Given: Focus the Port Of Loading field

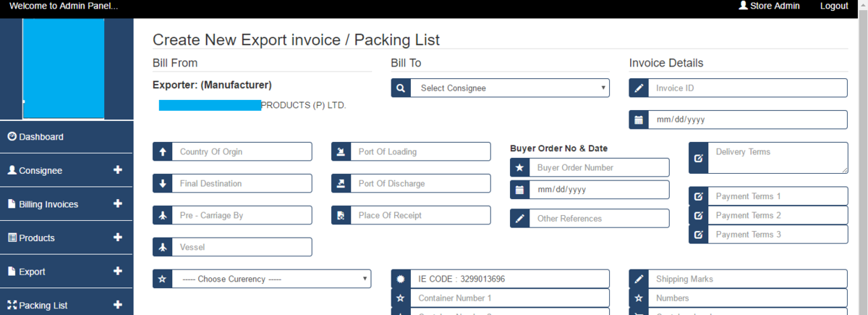Looking at the screenshot, I should pos(420,152).
